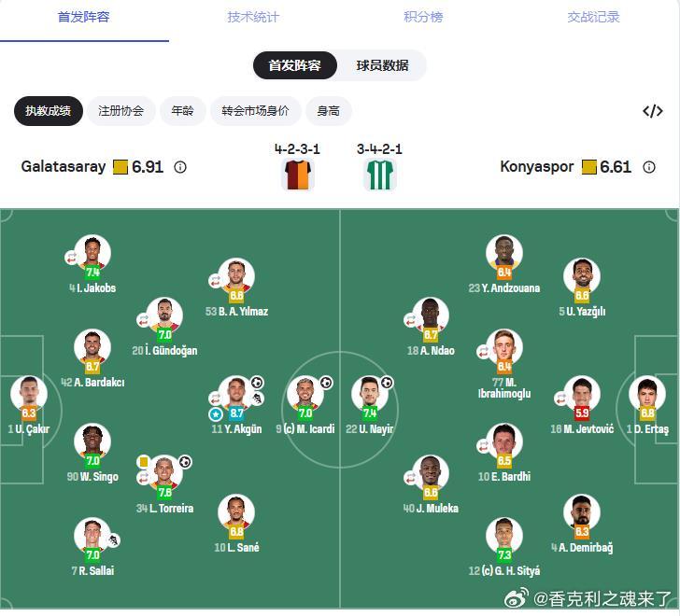Click the embed code icon

pyautogui.click(x=652, y=111)
